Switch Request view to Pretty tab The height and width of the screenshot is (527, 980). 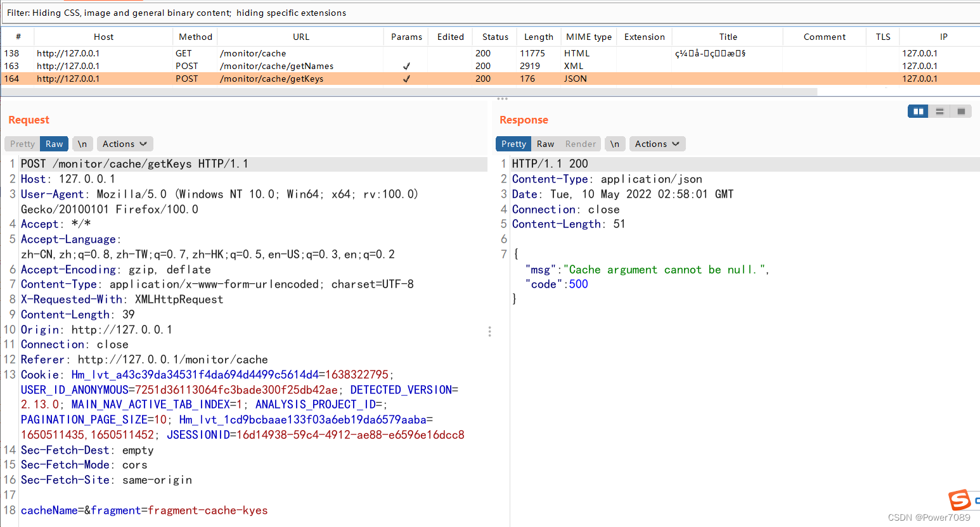(x=22, y=144)
